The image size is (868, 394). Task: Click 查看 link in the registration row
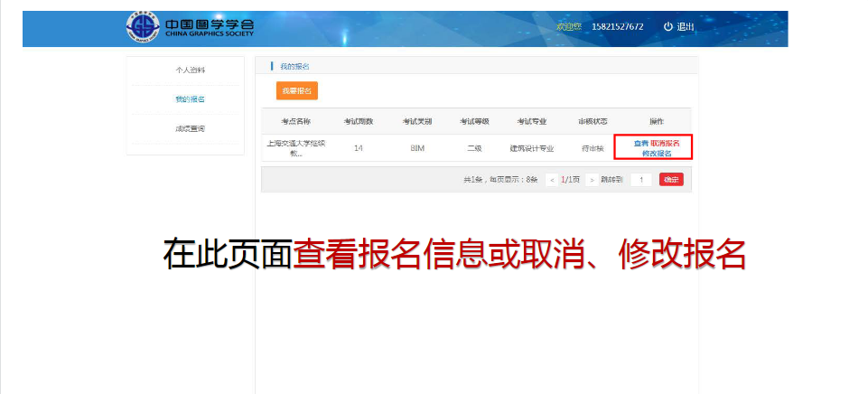[640, 143]
